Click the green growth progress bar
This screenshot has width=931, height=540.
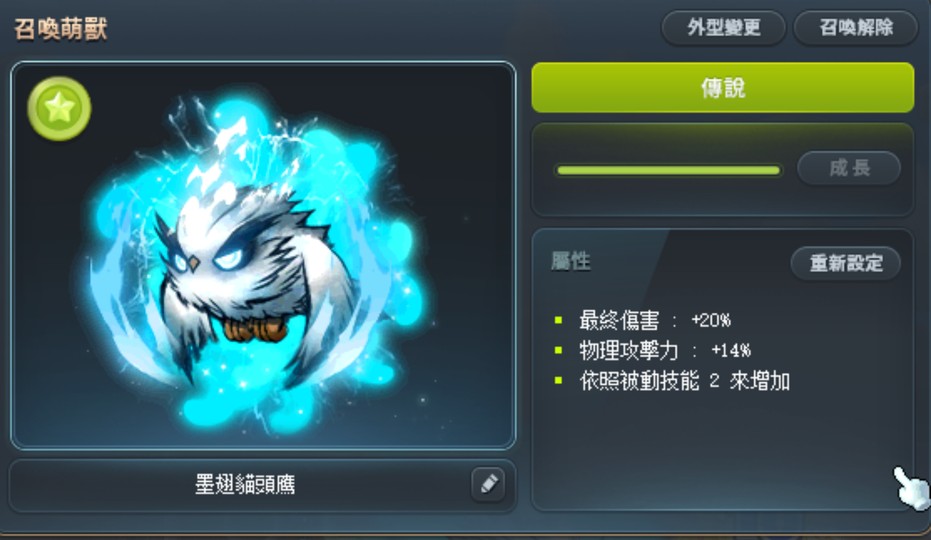(x=669, y=170)
